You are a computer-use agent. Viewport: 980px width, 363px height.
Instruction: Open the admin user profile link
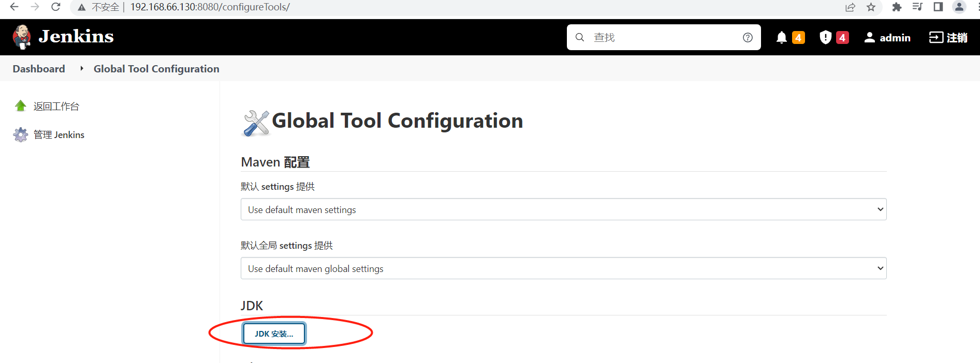887,38
